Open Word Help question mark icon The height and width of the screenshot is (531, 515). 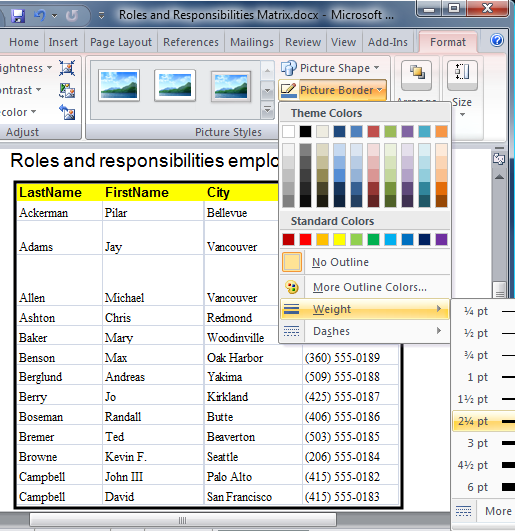pos(497,40)
